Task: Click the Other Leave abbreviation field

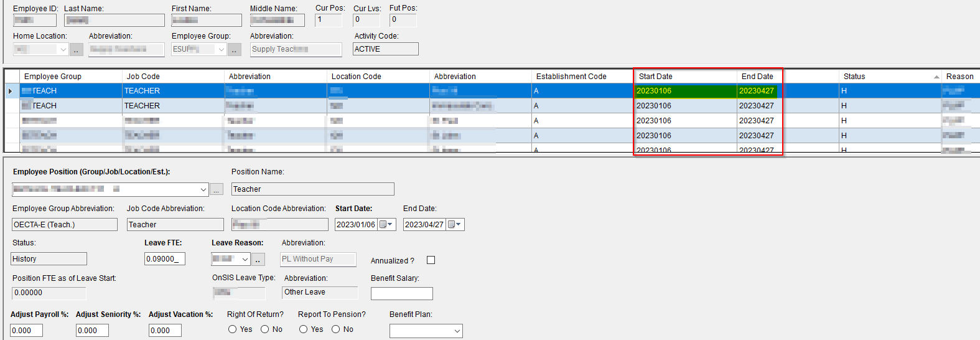Action: pos(320,292)
